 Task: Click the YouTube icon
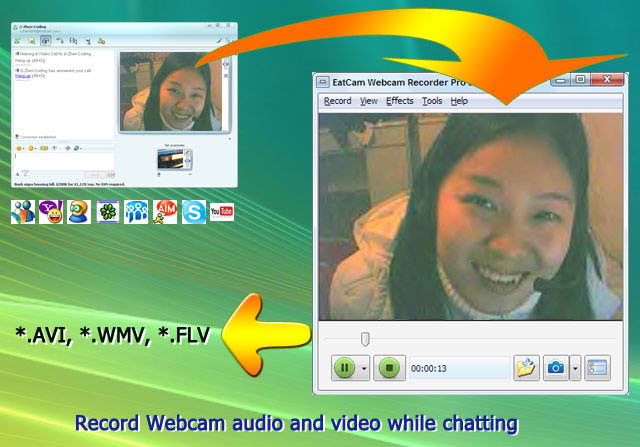pos(222,211)
